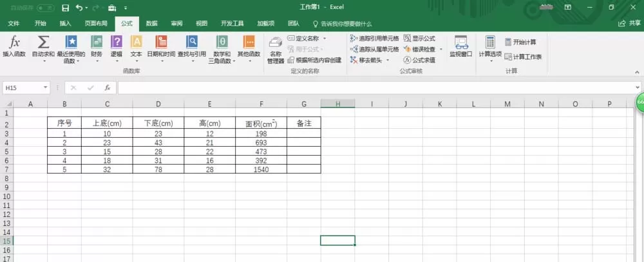Collapse the ribbon with the chevron
Screen dimensions: 644x262
click(637, 72)
